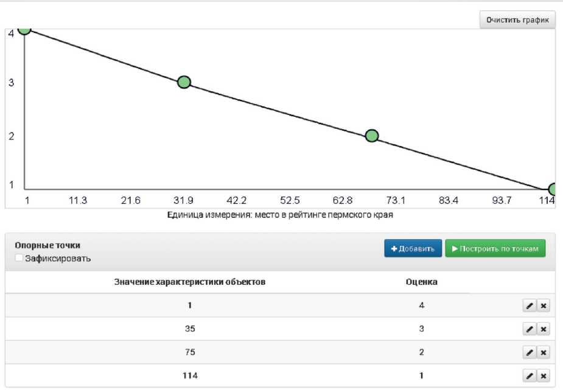The width and height of the screenshot is (563, 392).
Task: Click the Значение характеристики объектов column header
Action: (190, 282)
